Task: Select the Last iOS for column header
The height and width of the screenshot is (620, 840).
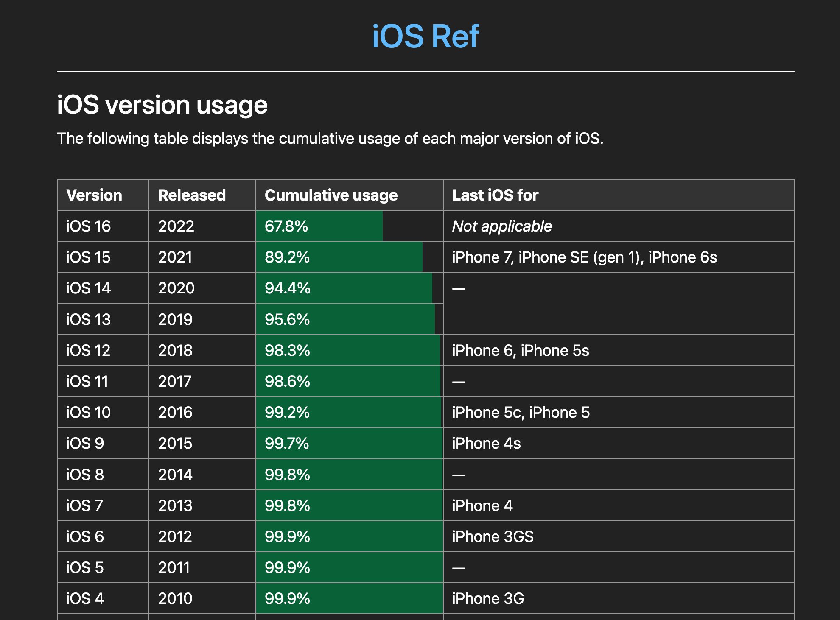Action: [x=619, y=195]
